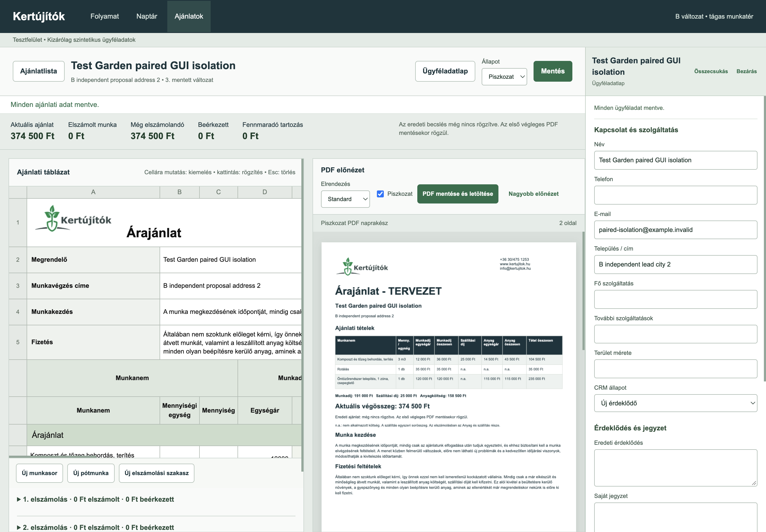
Task: Select the Ajánlatok tab
Action: (189, 16)
